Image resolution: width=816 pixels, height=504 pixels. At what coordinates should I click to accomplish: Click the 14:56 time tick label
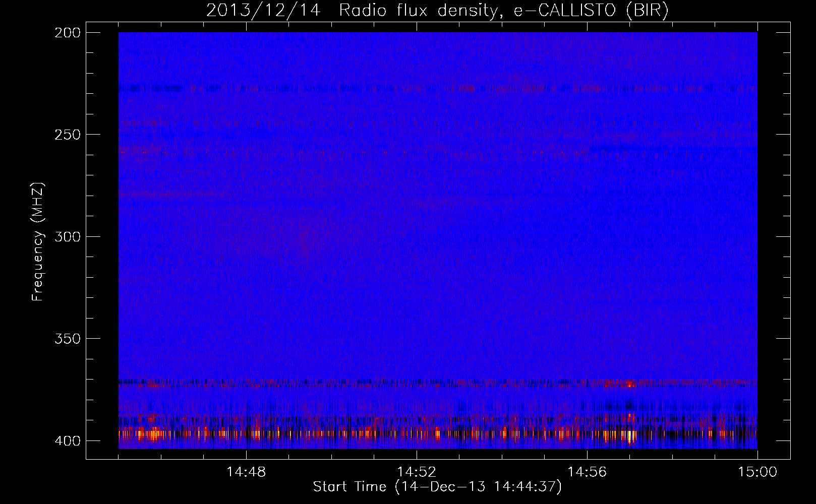click(587, 472)
